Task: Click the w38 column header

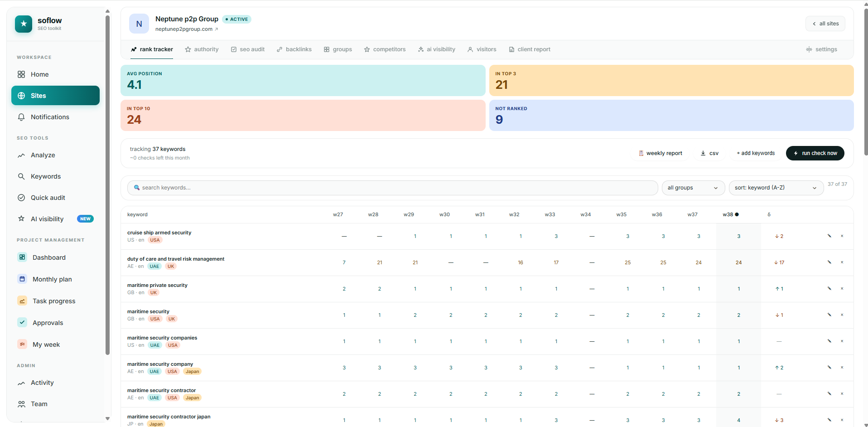Action: tap(730, 214)
